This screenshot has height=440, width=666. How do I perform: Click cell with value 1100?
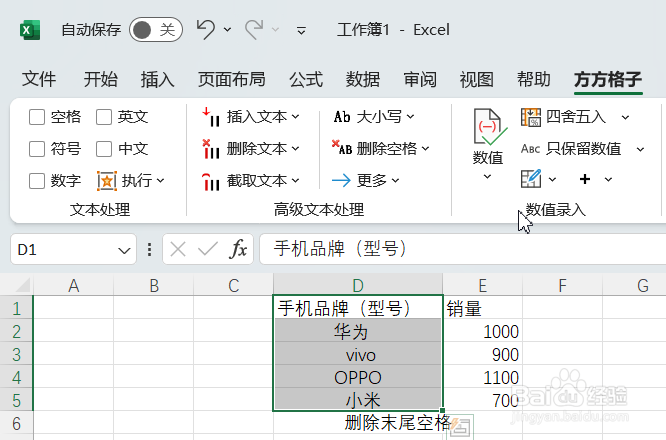click(483, 377)
